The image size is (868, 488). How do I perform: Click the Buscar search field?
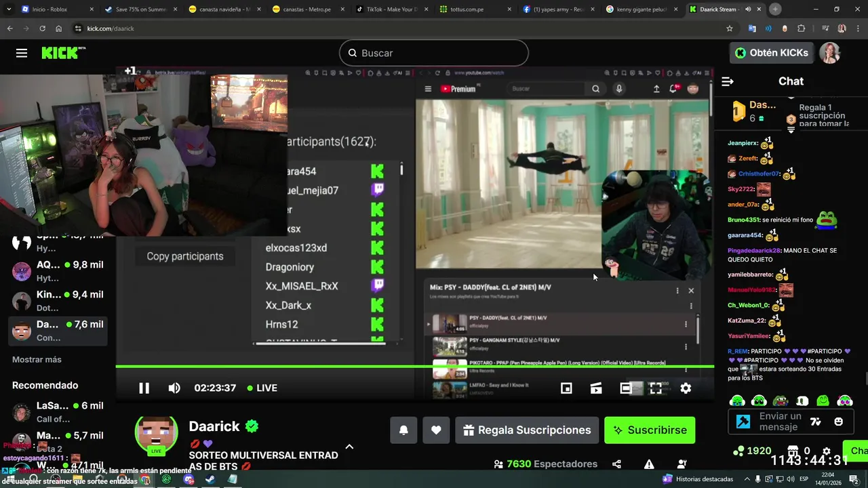(x=434, y=53)
